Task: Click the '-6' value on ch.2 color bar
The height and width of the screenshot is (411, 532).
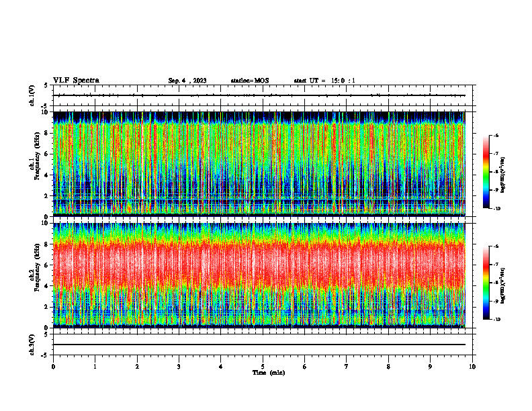Action: (496, 246)
